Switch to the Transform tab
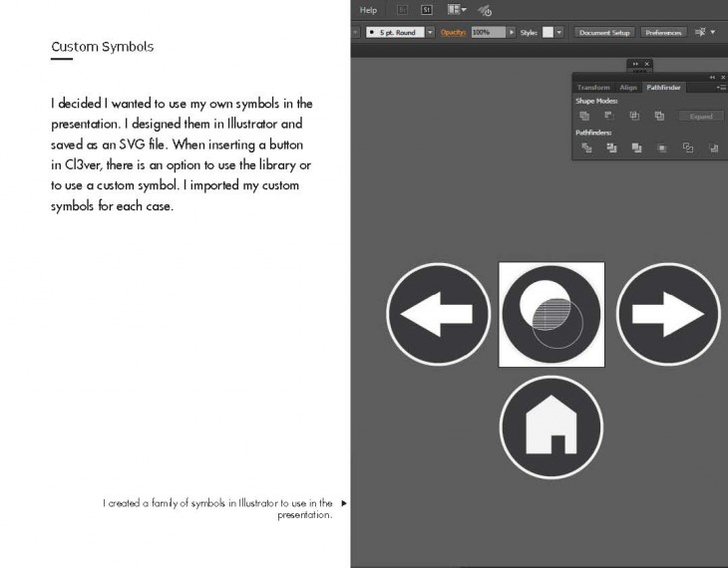This screenshot has height=568, width=728. pos(593,88)
